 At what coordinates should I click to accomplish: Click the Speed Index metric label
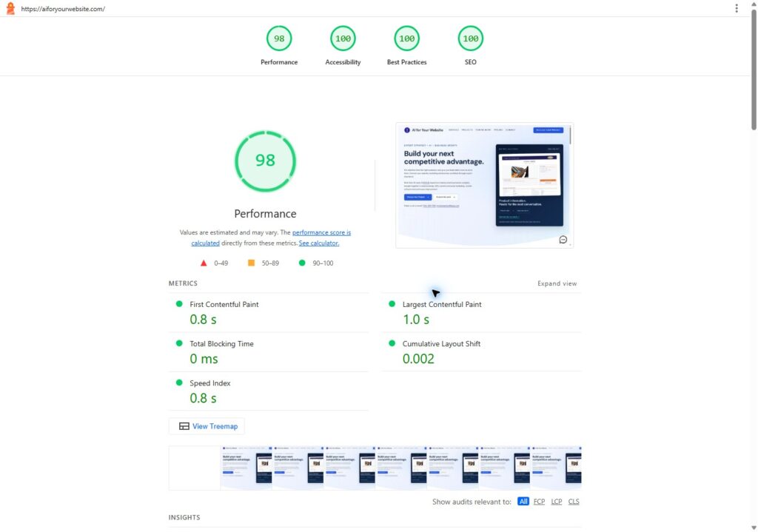[209, 383]
